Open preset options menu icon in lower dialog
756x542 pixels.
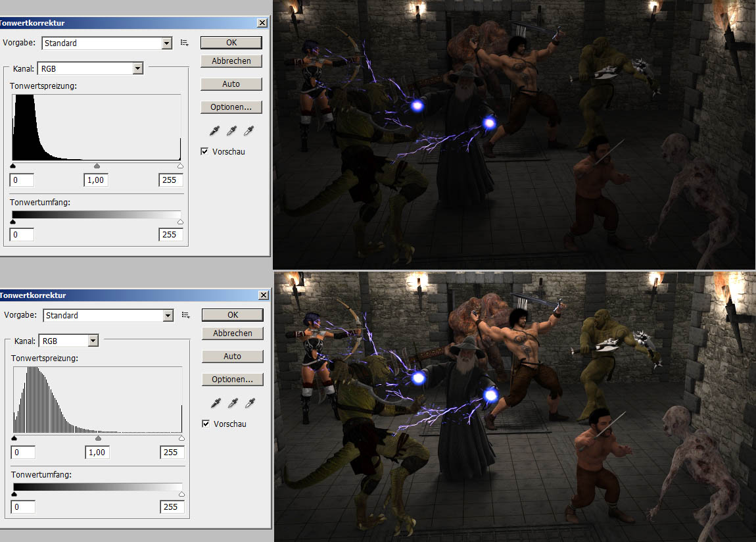[185, 315]
